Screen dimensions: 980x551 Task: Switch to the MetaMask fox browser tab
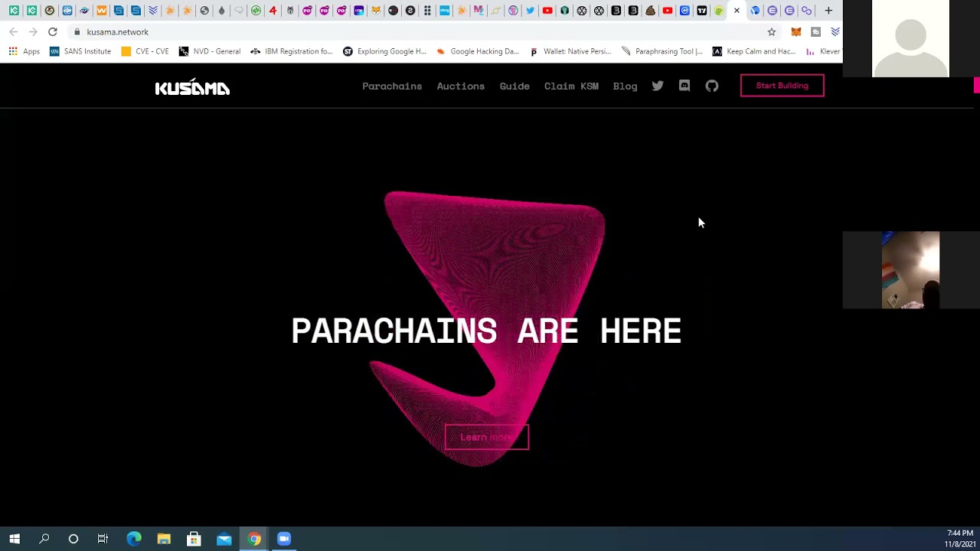click(376, 11)
